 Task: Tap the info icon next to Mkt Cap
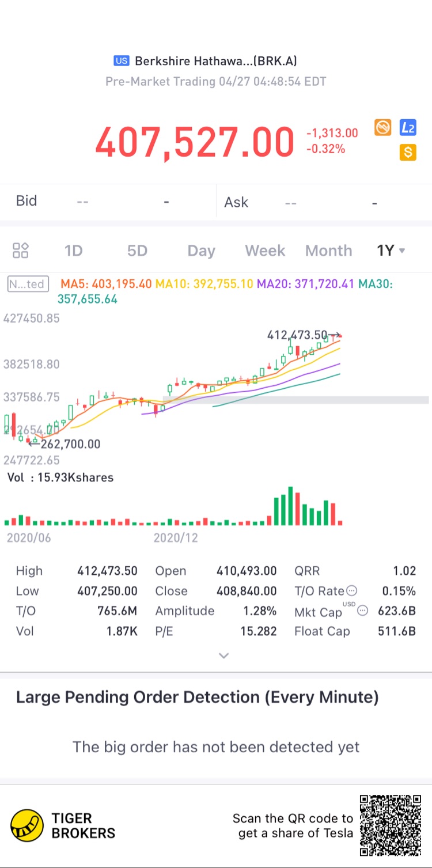[362, 611]
